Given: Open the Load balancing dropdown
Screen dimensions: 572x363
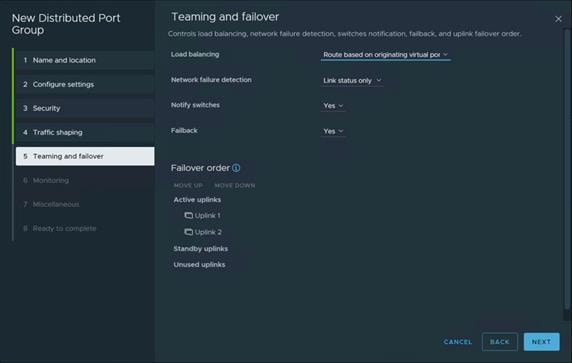Looking at the screenshot, I should point(386,55).
